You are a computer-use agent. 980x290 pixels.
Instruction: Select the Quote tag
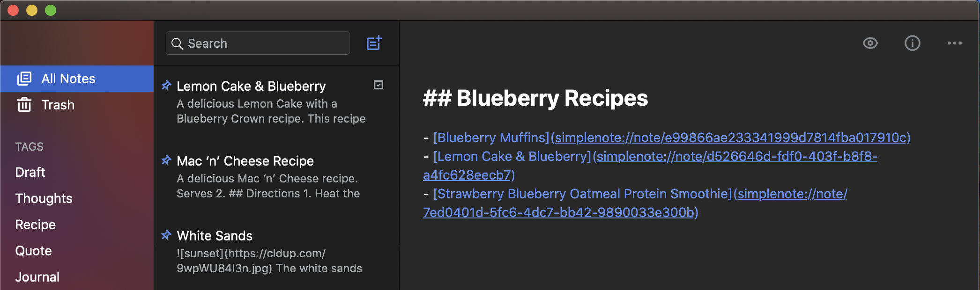tap(34, 251)
